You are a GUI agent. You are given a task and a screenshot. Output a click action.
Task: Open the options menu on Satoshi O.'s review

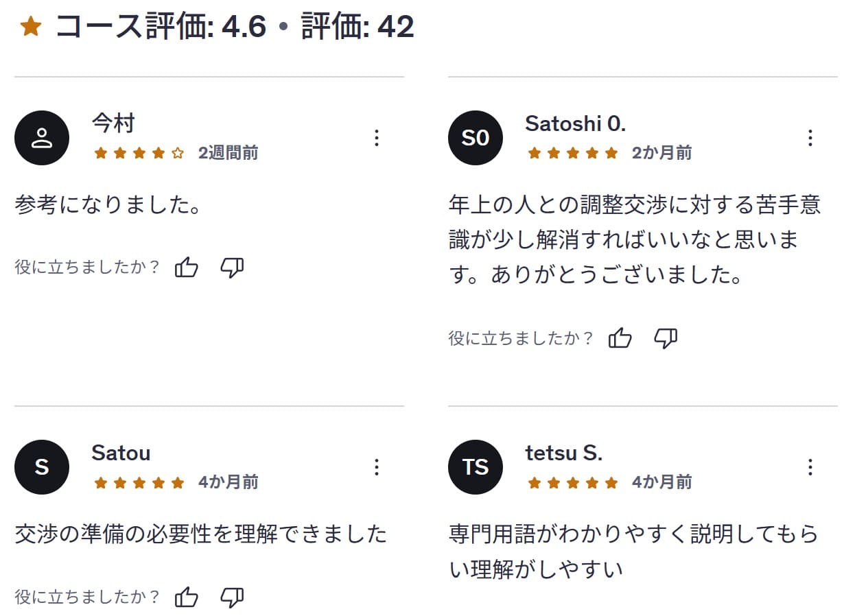click(x=811, y=138)
